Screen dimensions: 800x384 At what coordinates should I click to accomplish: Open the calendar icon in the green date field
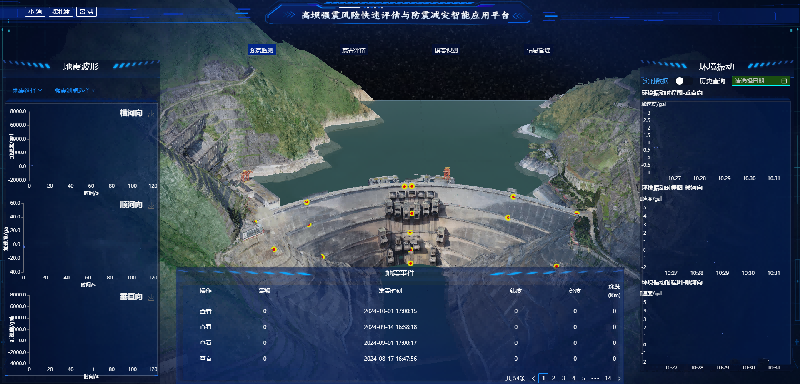click(x=784, y=81)
